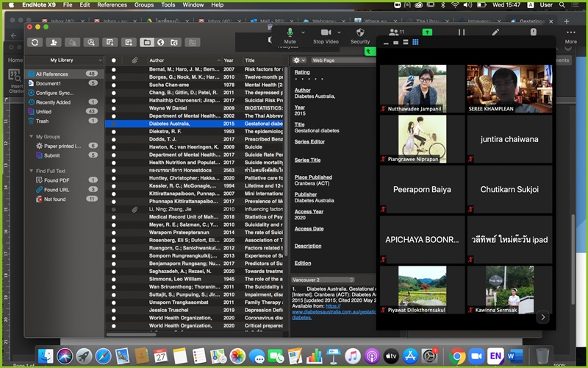This screenshot has width=588, height=368.
Task: Select gallery grid view in Zoom panel
Action: (415, 42)
